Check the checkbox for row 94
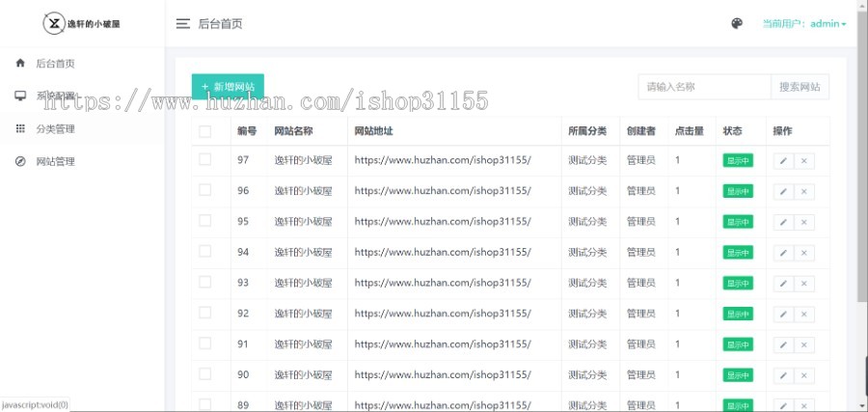The width and height of the screenshot is (868, 412). (204, 252)
